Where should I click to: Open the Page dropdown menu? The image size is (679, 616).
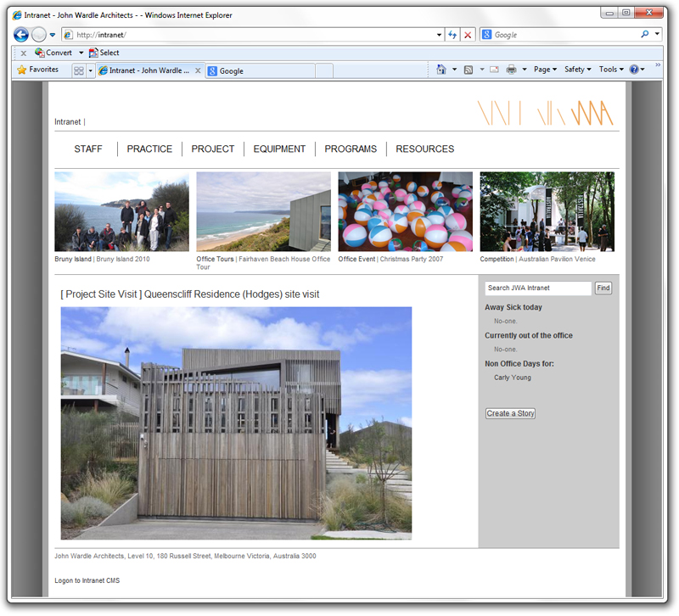[542, 69]
